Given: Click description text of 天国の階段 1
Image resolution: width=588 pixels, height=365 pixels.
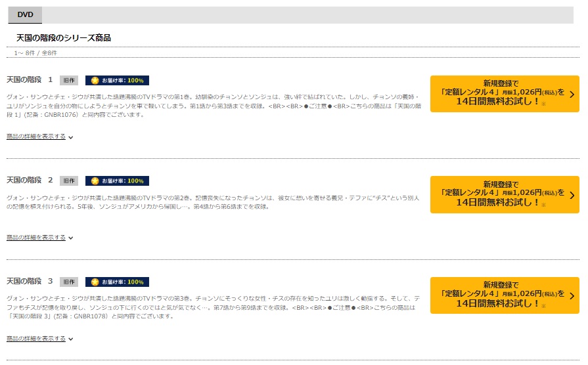Looking at the screenshot, I should click(214, 106).
